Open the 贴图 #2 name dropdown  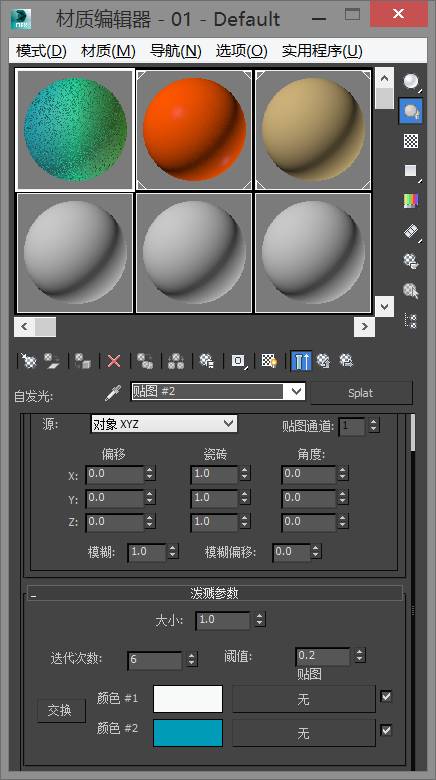click(x=296, y=391)
